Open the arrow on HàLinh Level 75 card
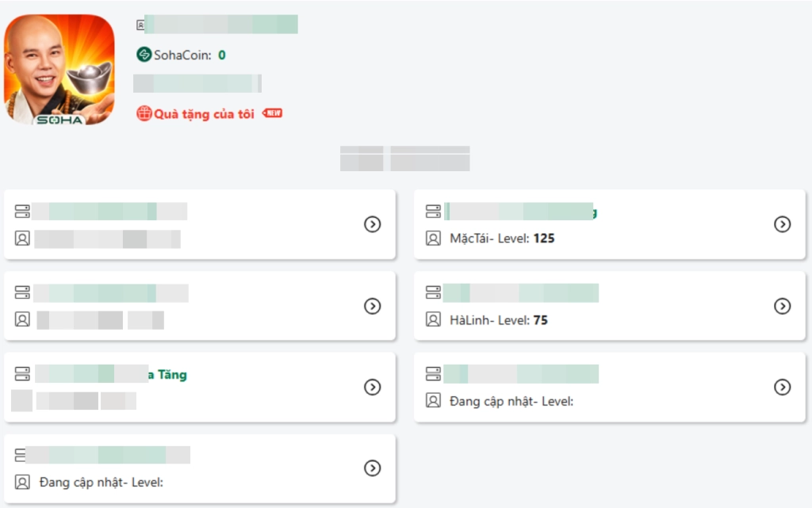This screenshot has width=812, height=508. click(782, 306)
